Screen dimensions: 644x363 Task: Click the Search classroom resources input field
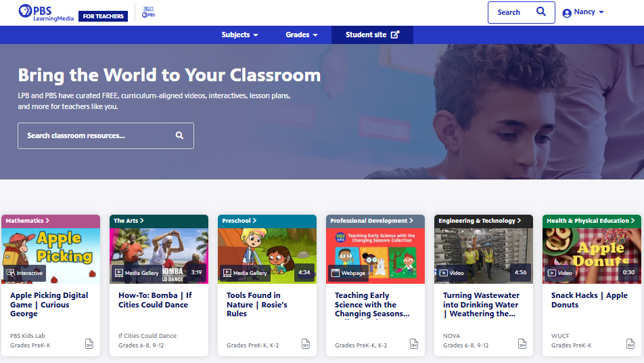pyautogui.click(x=95, y=135)
